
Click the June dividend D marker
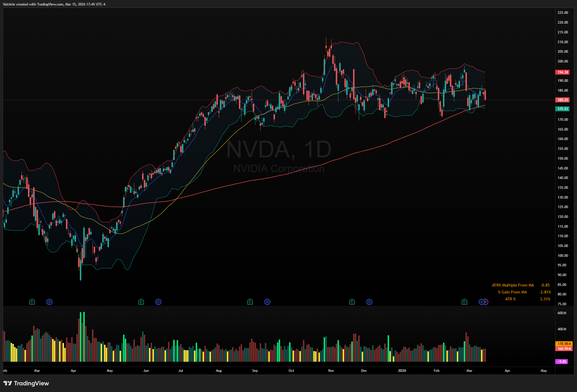158,302
